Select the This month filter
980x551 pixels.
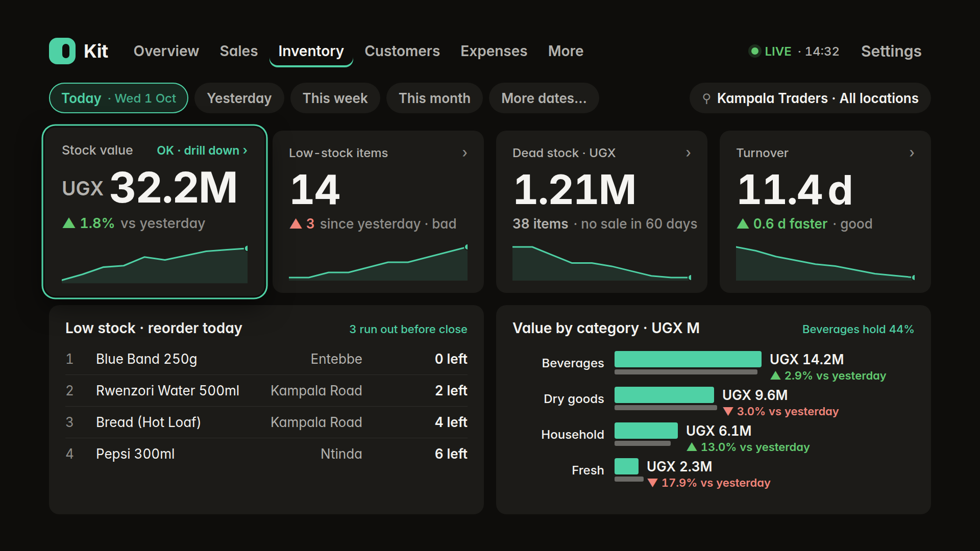pos(434,98)
